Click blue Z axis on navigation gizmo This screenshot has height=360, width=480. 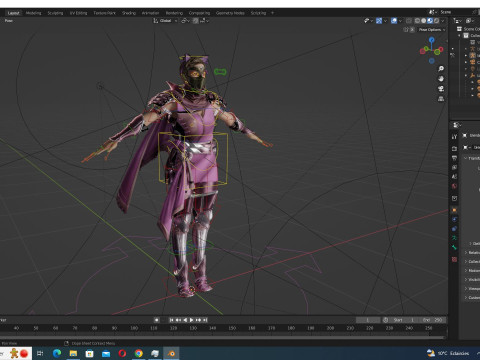pyautogui.click(x=432, y=40)
